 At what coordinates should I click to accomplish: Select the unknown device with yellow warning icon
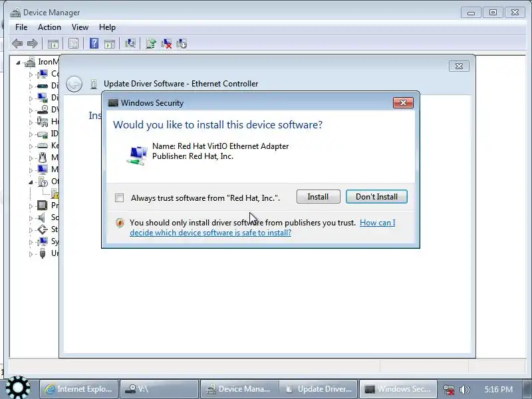(x=55, y=194)
